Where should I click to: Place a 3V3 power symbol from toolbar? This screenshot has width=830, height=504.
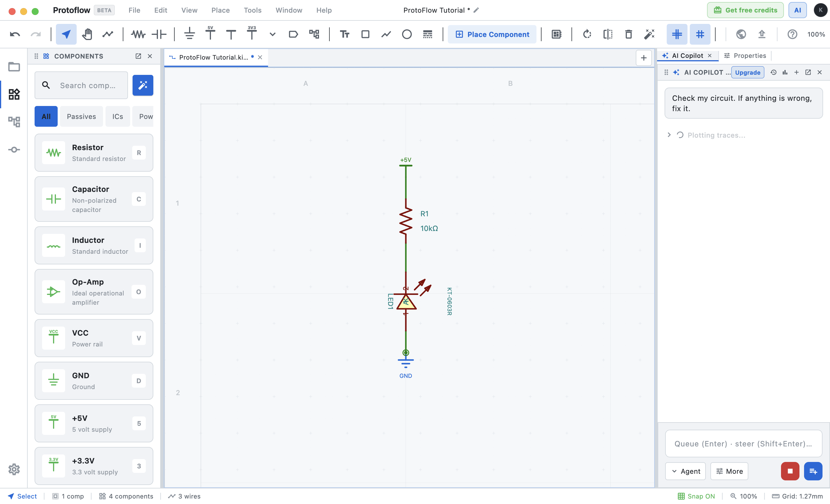(x=252, y=34)
